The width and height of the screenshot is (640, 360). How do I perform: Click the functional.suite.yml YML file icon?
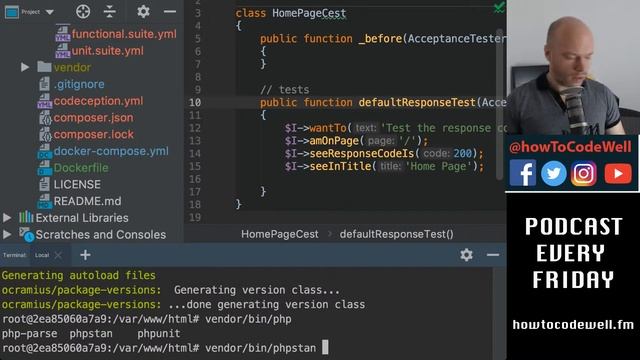pos(62,34)
